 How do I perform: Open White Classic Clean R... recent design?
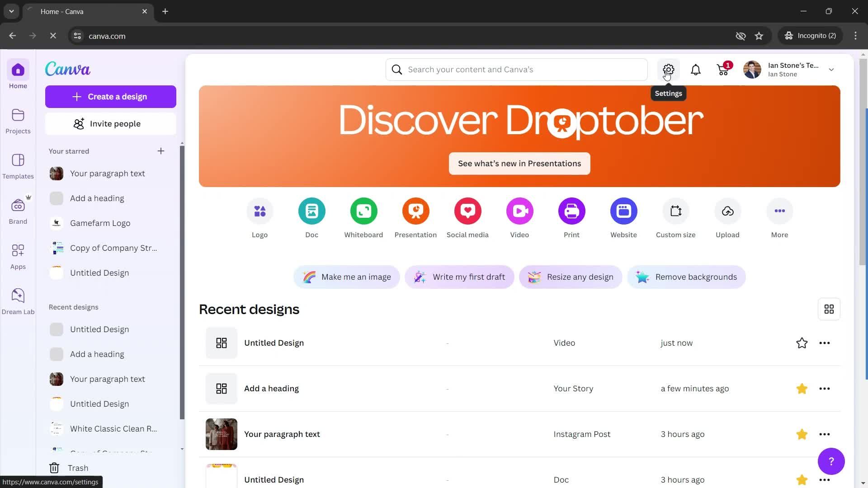pos(111,429)
